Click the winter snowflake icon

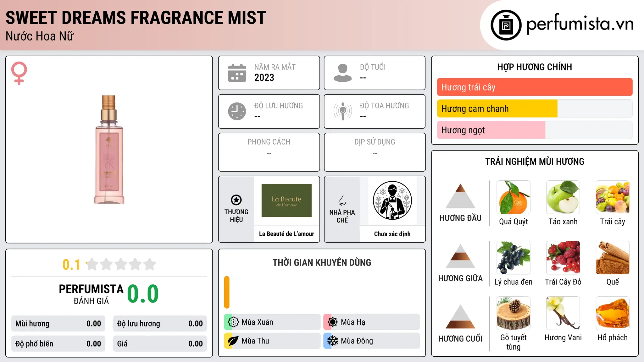[x=333, y=341]
